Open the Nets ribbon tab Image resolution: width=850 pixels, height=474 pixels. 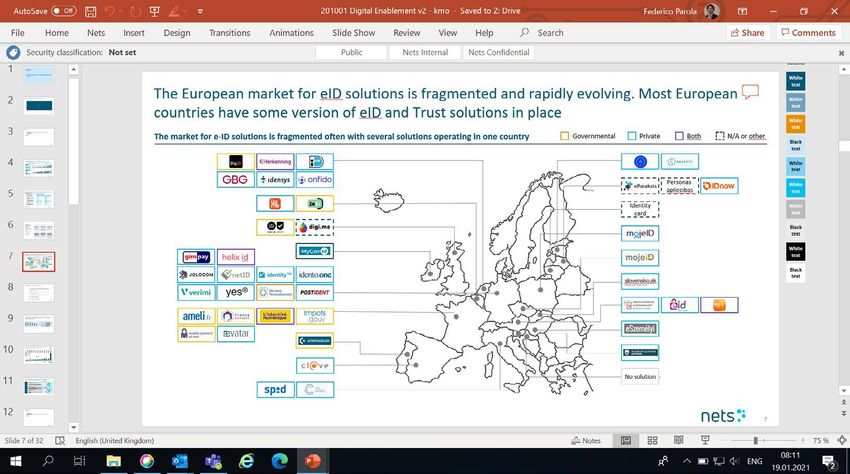[96, 33]
